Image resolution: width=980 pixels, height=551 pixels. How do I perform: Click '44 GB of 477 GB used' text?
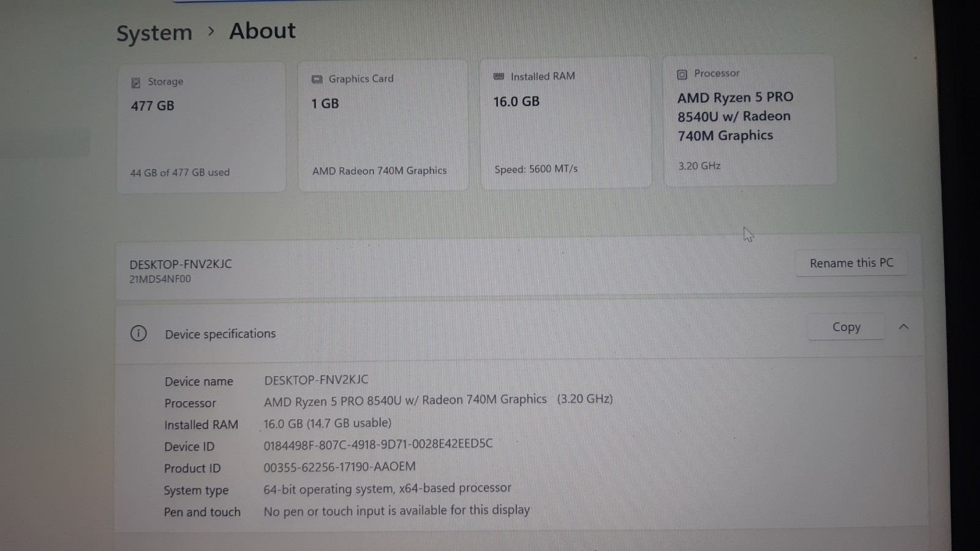pyautogui.click(x=180, y=173)
